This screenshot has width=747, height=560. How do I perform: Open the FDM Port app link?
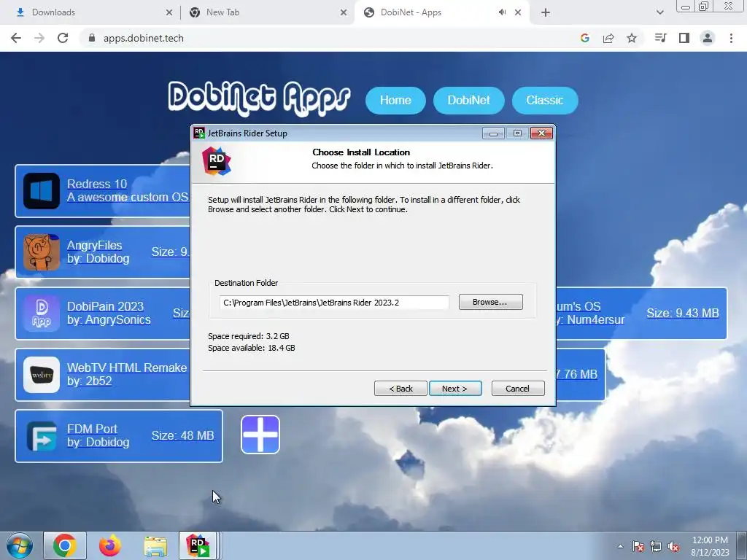click(x=92, y=429)
